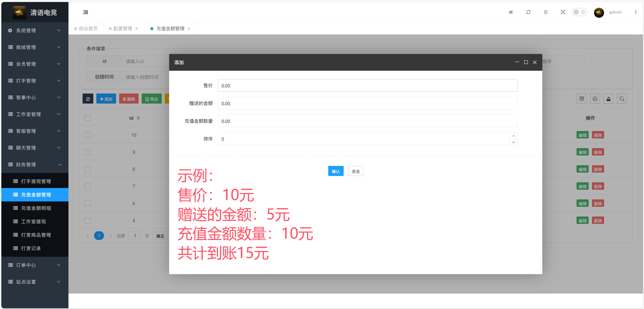Click the table refresh button icon
The image size is (644, 309).
click(x=88, y=99)
